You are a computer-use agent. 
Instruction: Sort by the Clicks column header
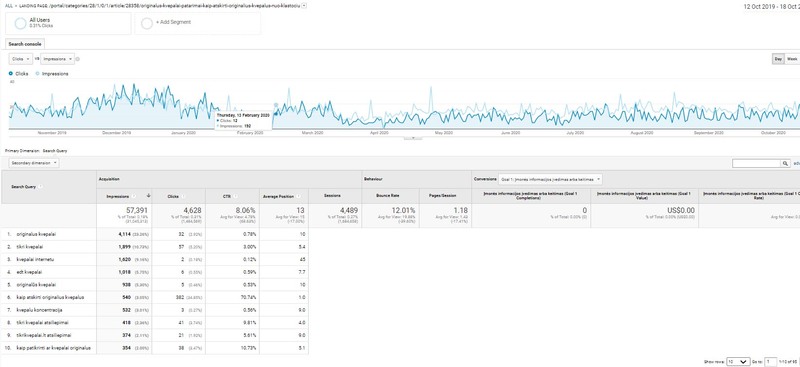[173, 196]
